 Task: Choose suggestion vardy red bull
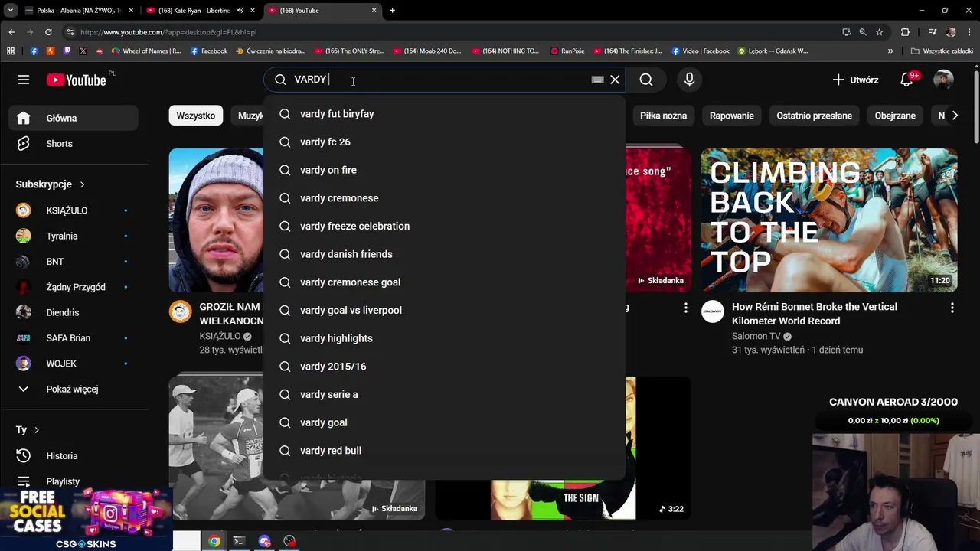tap(444, 451)
